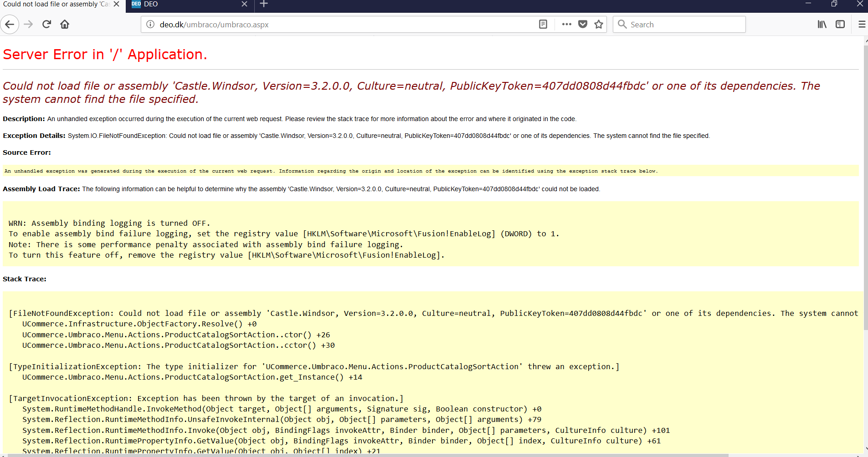Click the search magnifier icon
This screenshot has width=868, height=457.
coord(622,25)
